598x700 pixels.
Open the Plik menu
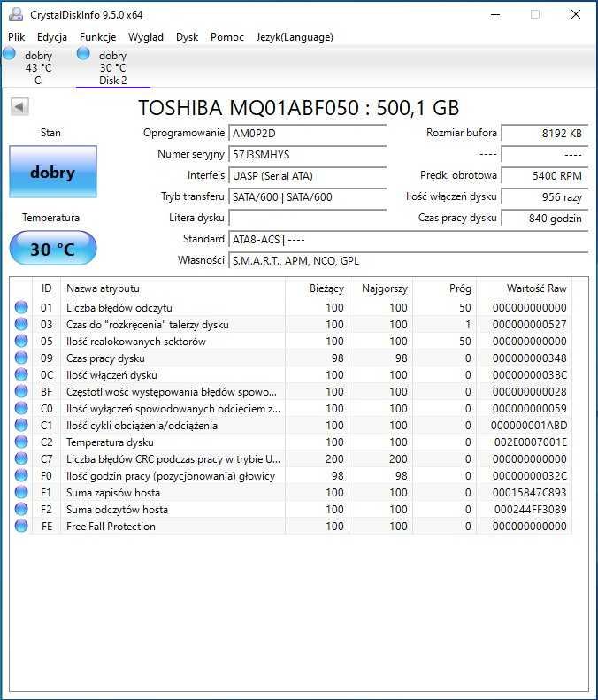click(17, 37)
